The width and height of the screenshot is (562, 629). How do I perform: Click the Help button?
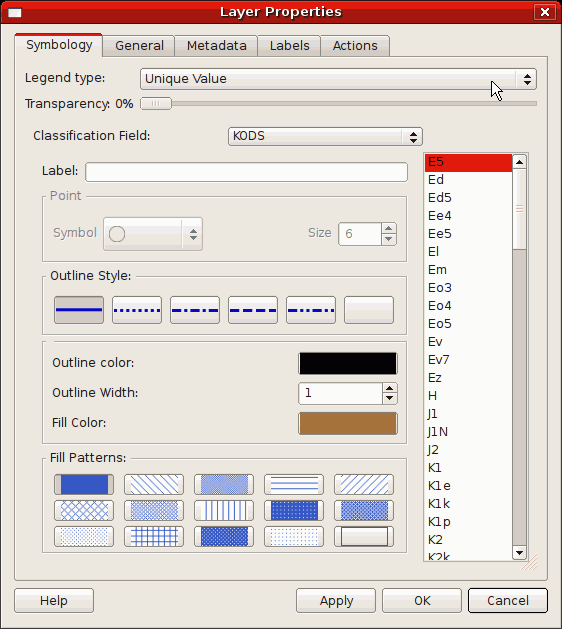point(54,601)
